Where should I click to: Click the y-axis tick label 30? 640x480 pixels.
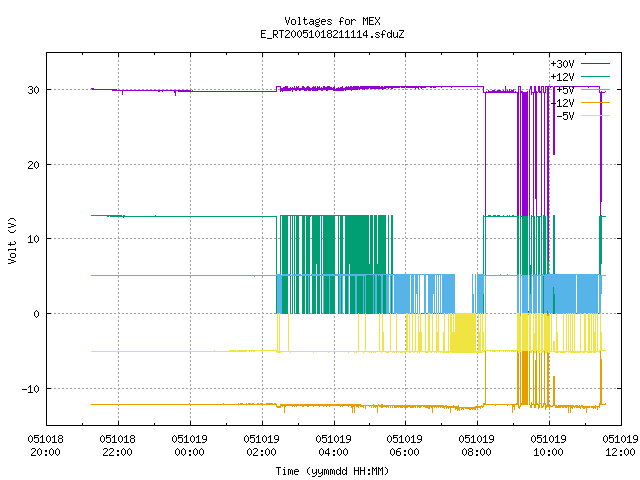33,90
